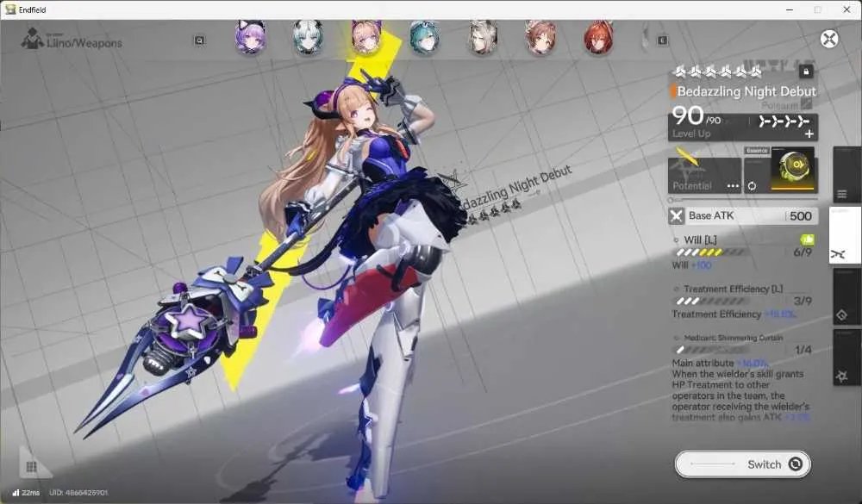Click the weapon name Bedazzling Night Debut

(746, 91)
